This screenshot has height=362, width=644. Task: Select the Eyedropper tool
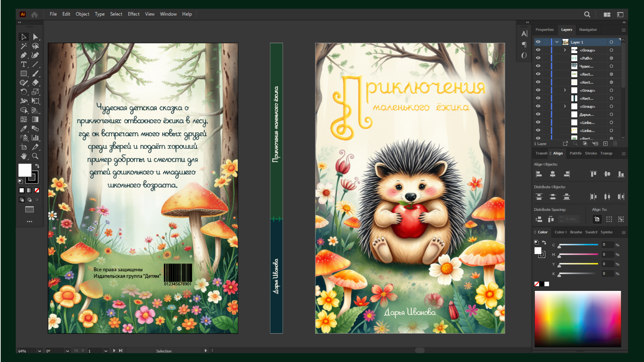(x=24, y=129)
